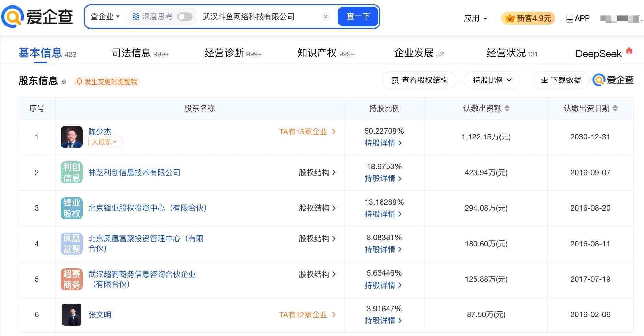Open 股权结构 for 林芝利创信息技术有限公司
The image size is (644, 336).
click(317, 172)
